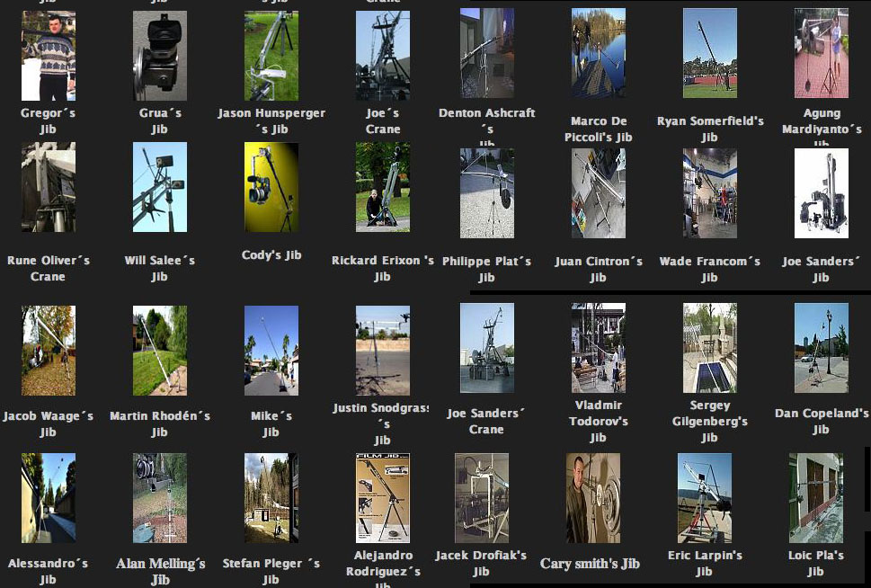Click the "Eric Larpin's Jib" caption

tap(705, 563)
